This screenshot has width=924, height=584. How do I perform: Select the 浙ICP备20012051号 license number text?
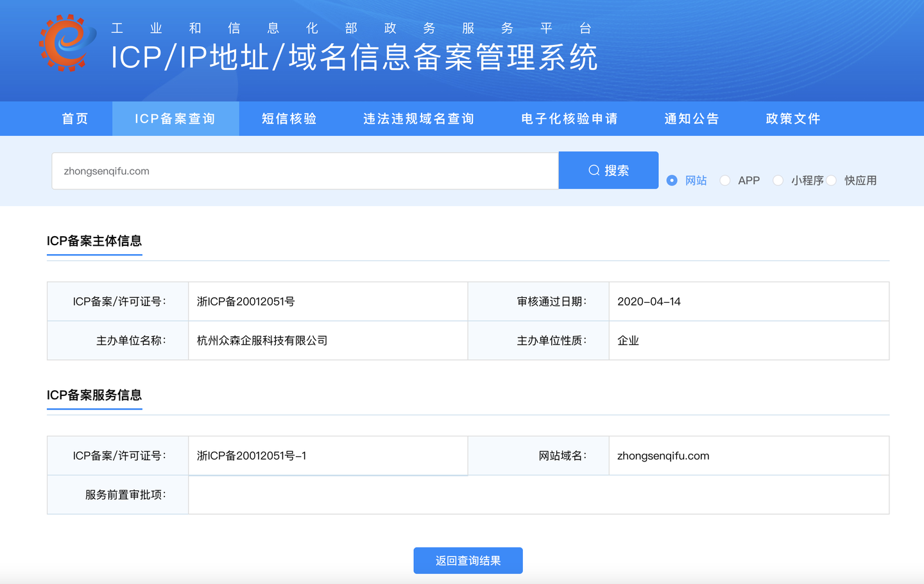(x=244, y=301)
